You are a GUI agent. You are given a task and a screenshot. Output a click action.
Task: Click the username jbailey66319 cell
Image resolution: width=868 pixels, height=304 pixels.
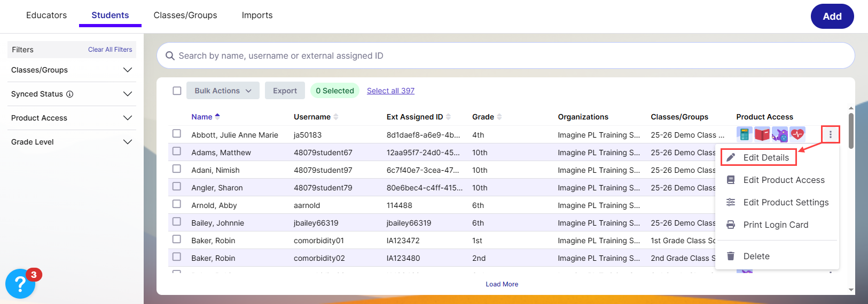click(x=316, y=223)
